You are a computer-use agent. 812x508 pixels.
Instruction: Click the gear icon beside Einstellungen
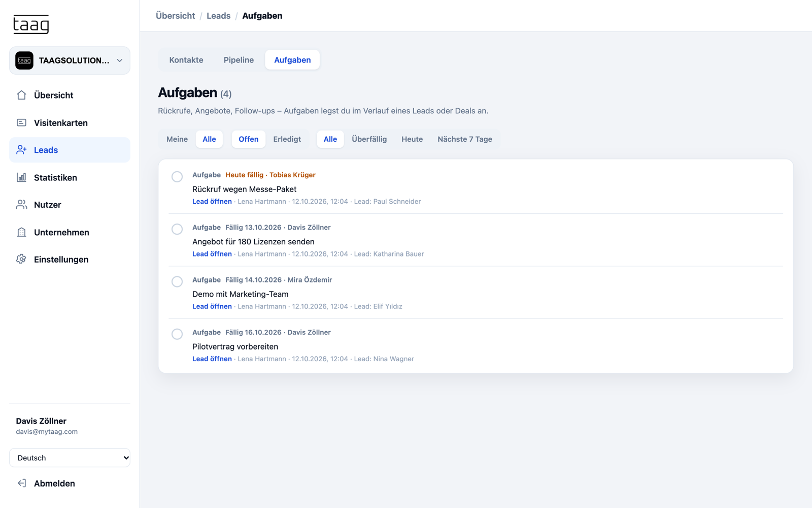pyautogui.click(x=21, y=259)
